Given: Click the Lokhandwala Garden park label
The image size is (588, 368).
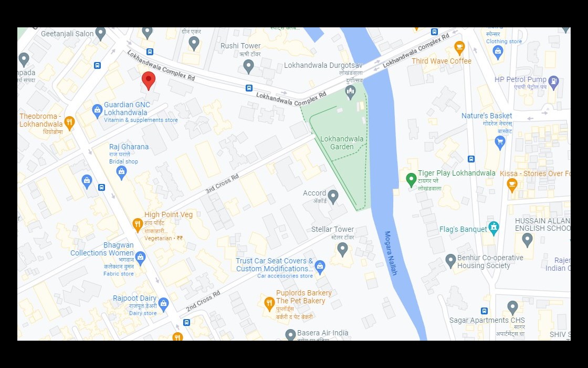Looking at the screenshot, I should (x=342, y=142).
